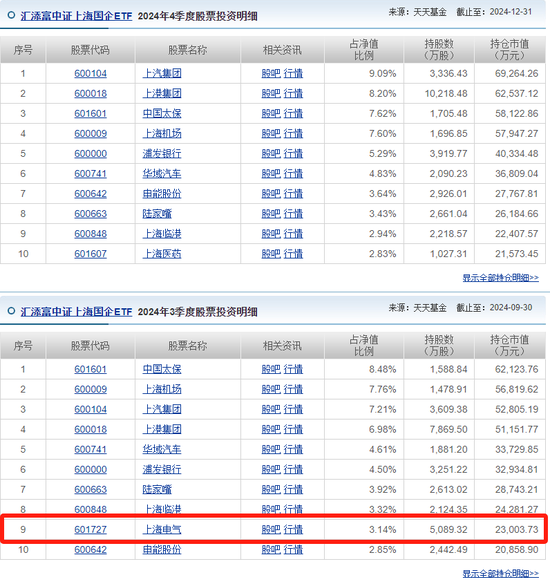Open 汇添富中证上海国企ETF link in Q3 2024 section
550x584 pixels.
click(x=76, y=312)
